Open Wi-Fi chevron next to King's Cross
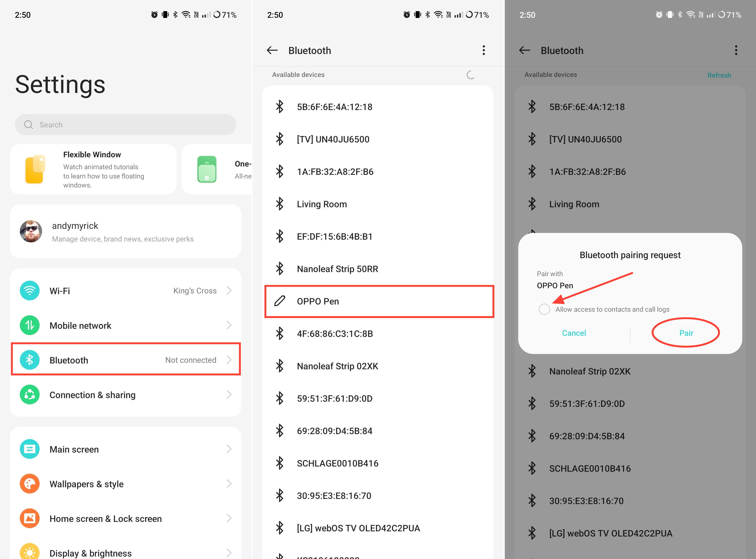Image resolution: width=756 pixels, height=559 pixels. coord(229,291)
